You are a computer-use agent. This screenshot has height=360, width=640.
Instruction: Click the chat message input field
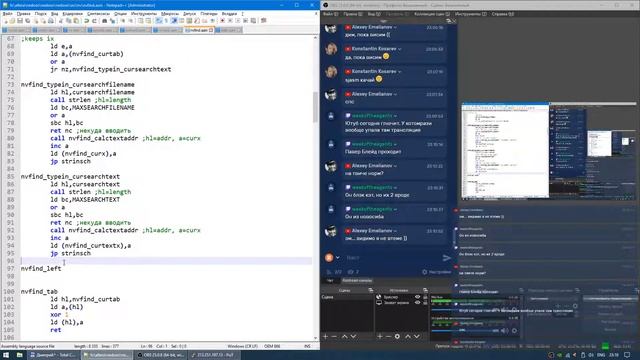392,258
